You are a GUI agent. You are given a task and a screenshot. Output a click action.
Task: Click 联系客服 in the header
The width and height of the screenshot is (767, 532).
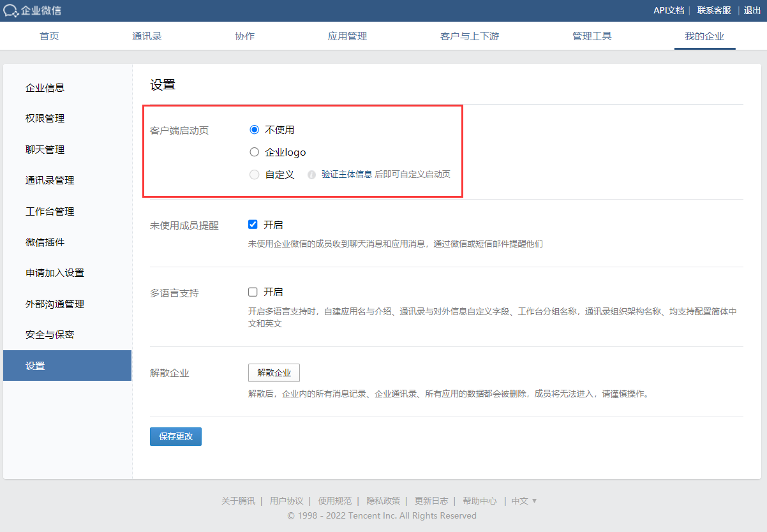tap(714, 10)
